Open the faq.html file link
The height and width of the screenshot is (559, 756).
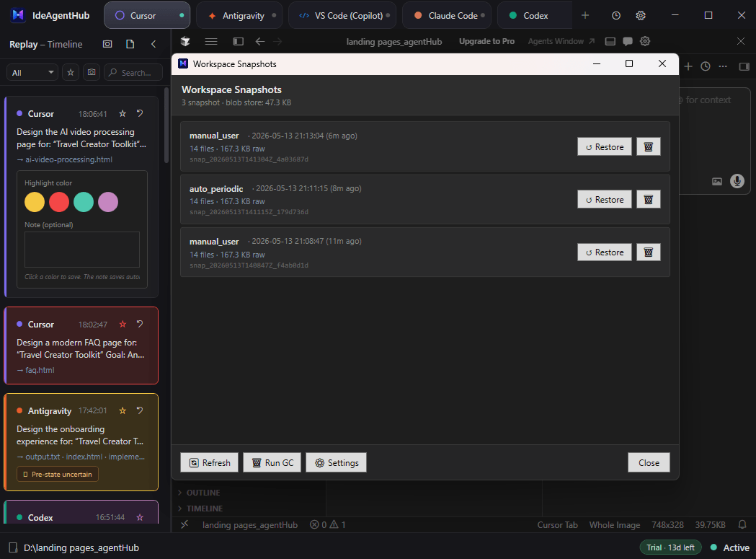40,370
